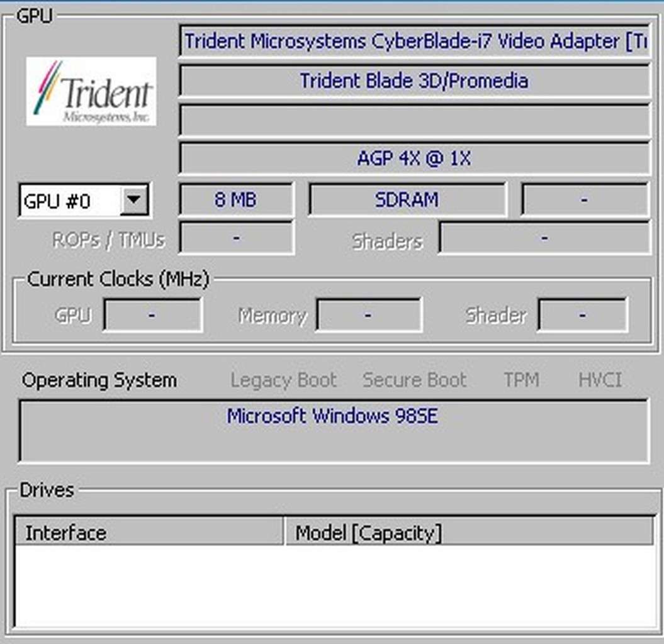Viewport: 664px width, 644px height.
Task: Click the HVCI status label
Action: 600,380
